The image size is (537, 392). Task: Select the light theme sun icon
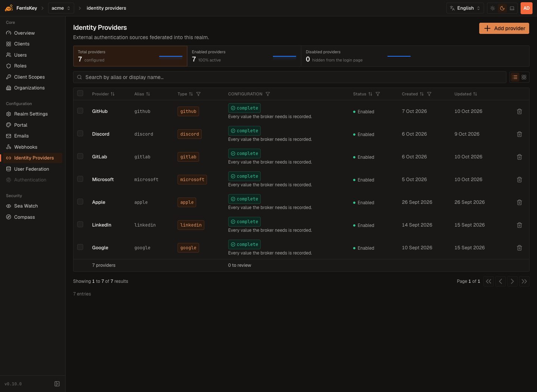pyautogui.click(x=493, y=8)
